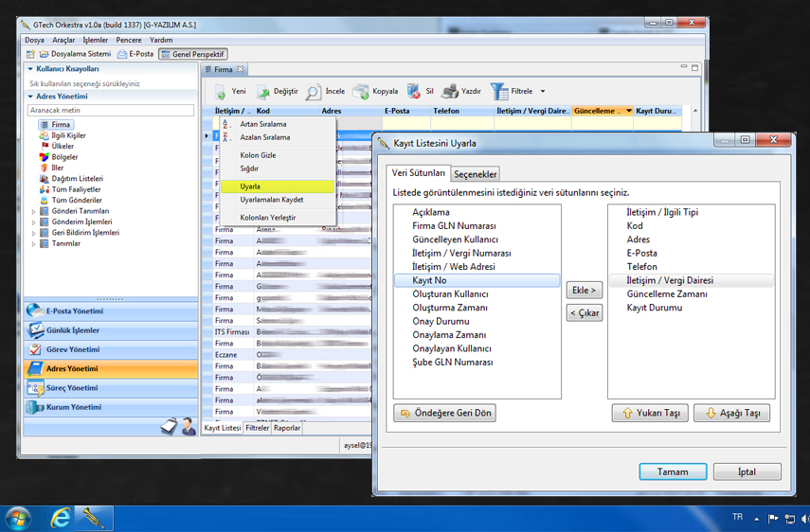Open Internet Explorer from the taskbar

(62, 518)
